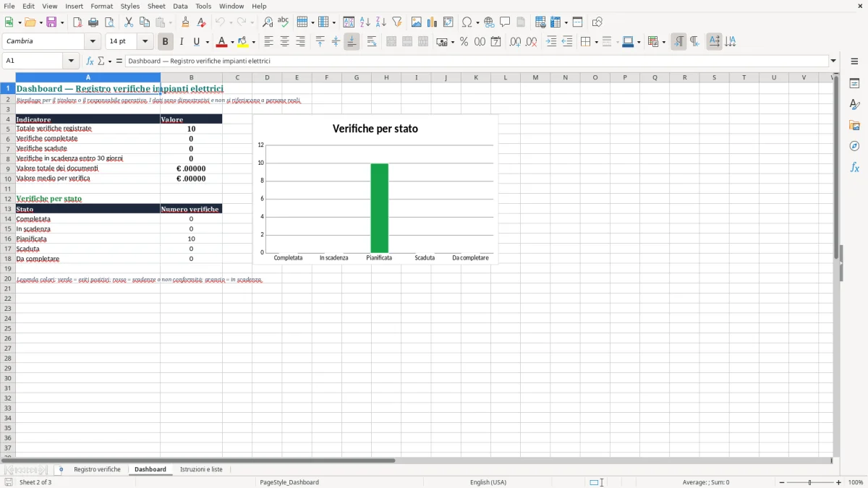
Task: Insert Comment speech bubble icon
Action: point(505,22)
